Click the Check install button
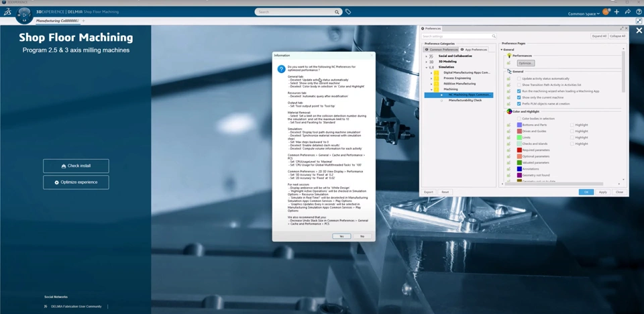 [x=76, y=166]
